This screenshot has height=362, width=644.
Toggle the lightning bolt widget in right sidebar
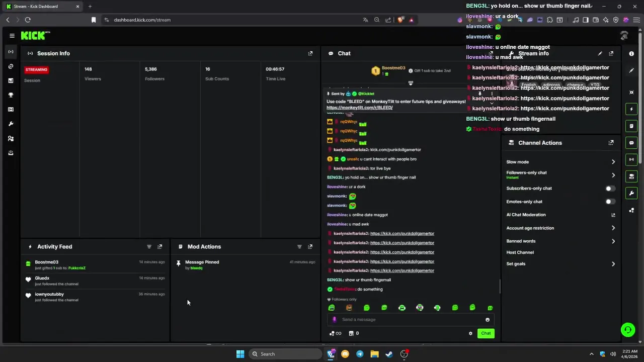click(x=631, y=109)
